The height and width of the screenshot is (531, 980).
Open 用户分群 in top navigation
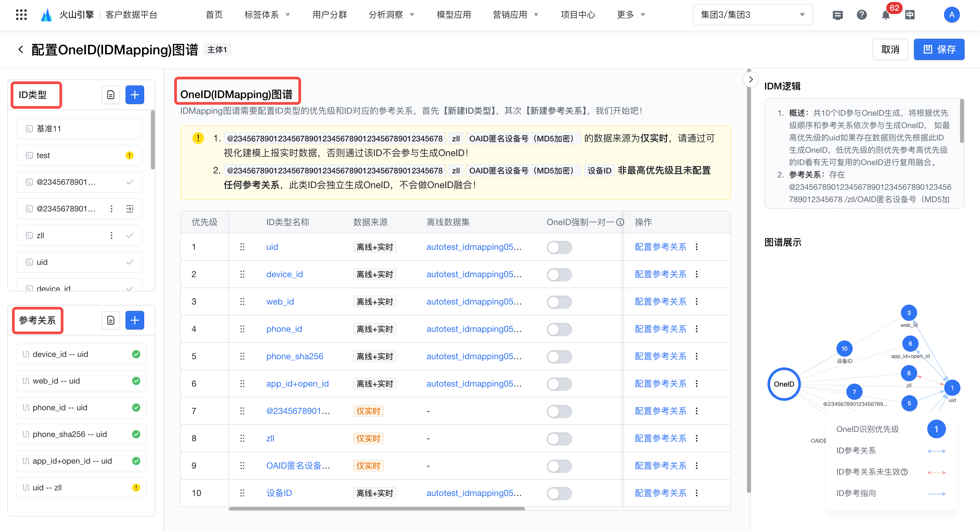(329, 15)
